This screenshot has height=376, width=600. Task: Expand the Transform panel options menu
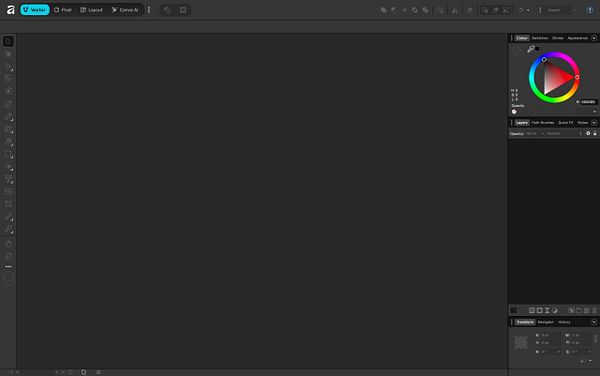pos(594,322)
